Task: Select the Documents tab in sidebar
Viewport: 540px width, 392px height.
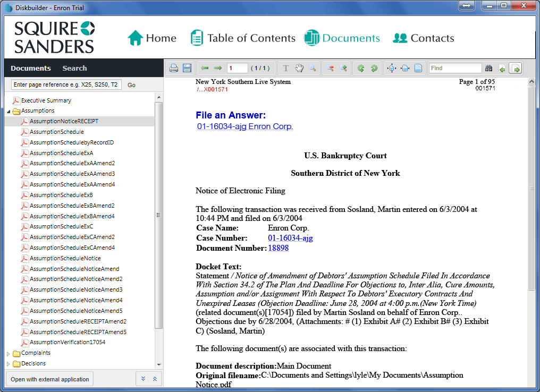Action: pyautogui.click(x=31, y=68)
